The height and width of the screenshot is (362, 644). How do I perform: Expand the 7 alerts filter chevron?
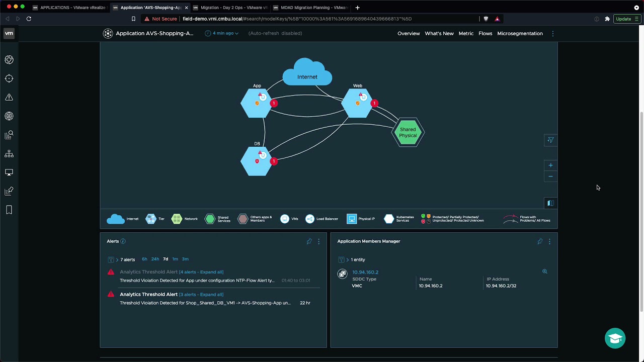pyautogui.click(x=117, y=259)
